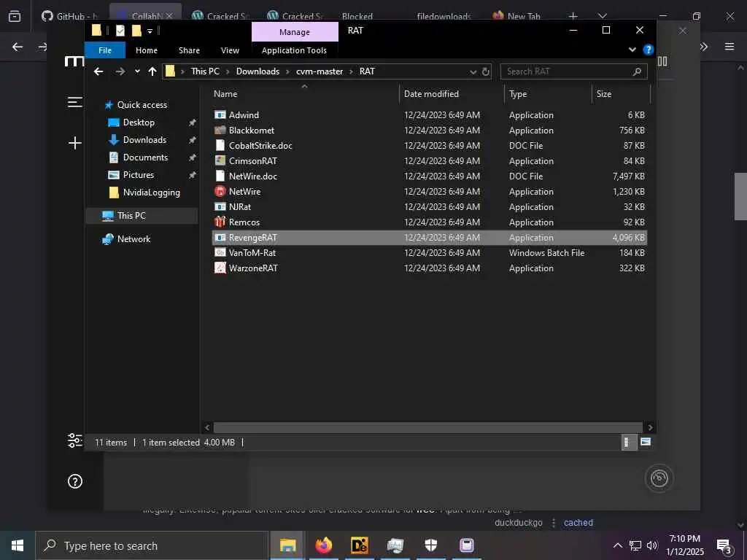
Task: Go forward in File Explorer
Action: click(x=120, y=71)
